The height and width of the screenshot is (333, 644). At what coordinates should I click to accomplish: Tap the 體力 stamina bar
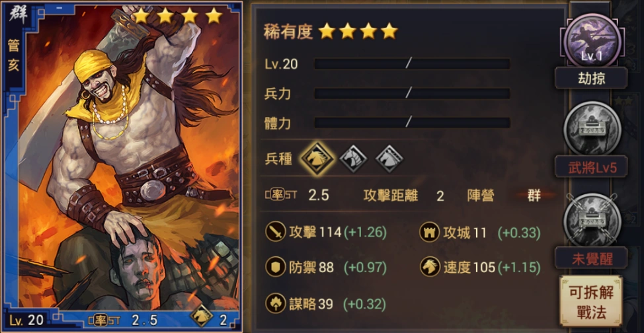tap(412, 122)
